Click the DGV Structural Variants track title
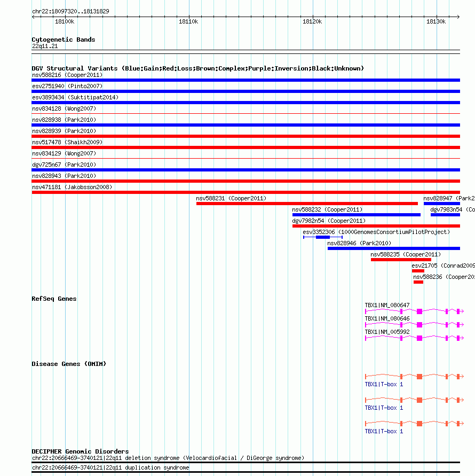This screenshot has height=476, width=475. (x=198, y=68)
